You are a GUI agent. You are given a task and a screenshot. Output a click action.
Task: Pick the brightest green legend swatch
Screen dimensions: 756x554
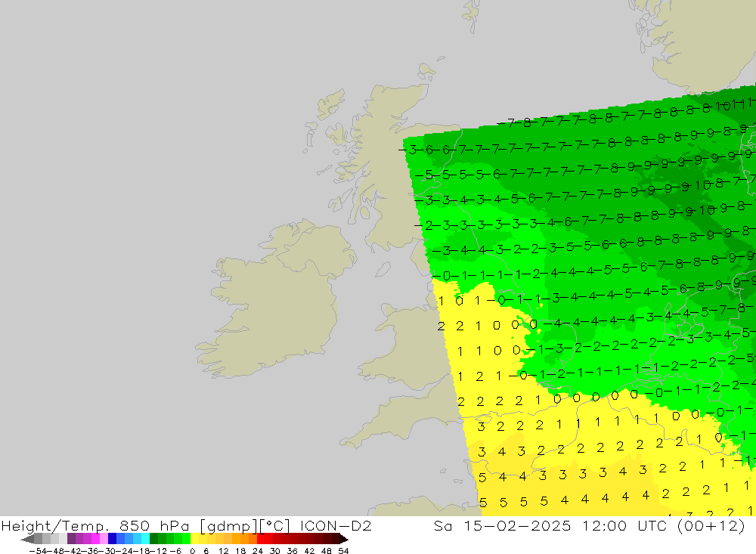[186, 539]
